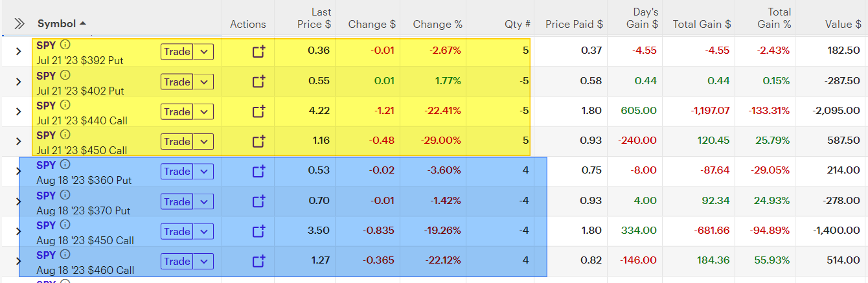Add note action for Aug 18 $370 Put
Image resolution: width=868 pixels, height=283 pixels.
click(258, 201)
